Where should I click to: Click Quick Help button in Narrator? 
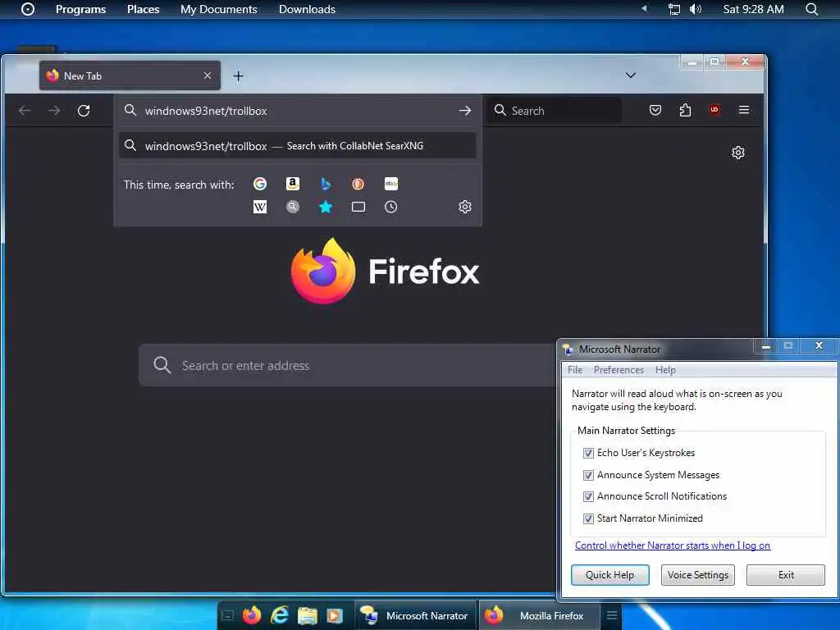click(x=610, y=575)
